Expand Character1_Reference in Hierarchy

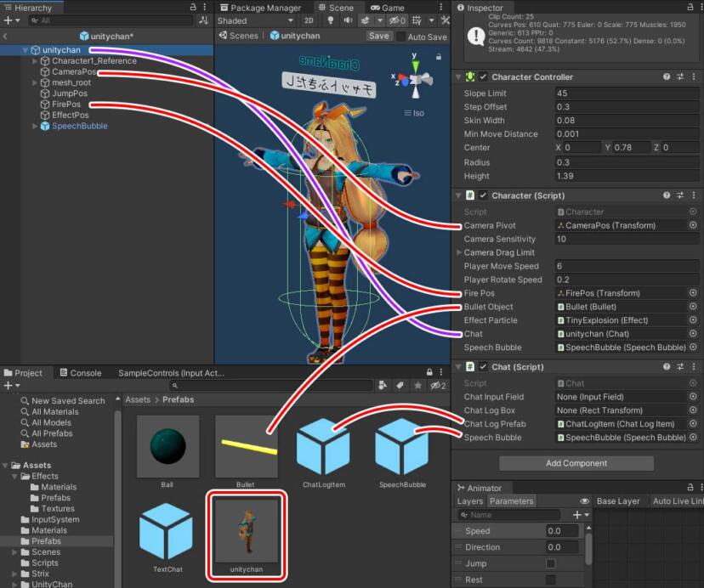point(35,61)
